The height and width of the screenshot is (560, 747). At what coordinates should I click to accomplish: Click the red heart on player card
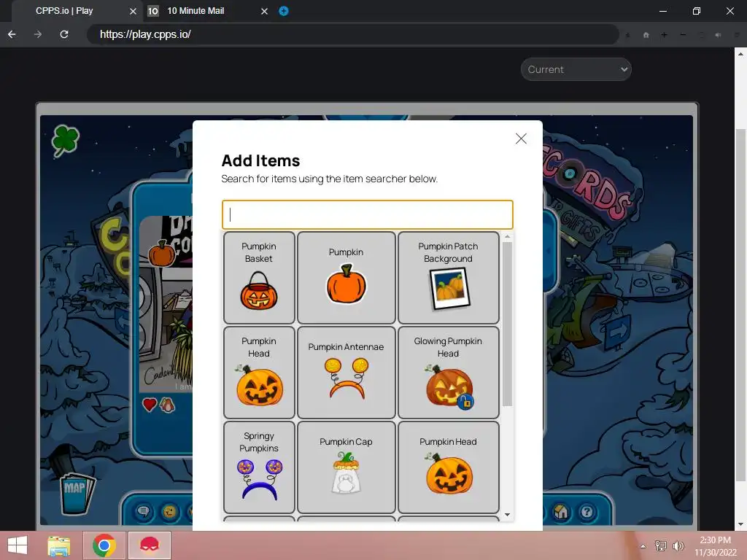[x=150, y=405]
